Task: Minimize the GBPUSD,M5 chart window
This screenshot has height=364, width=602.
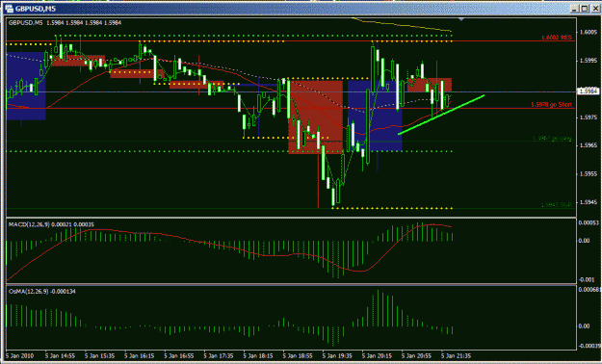Action: click(x=575, y=9)
